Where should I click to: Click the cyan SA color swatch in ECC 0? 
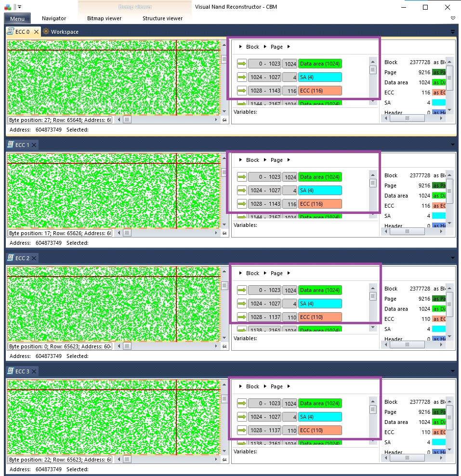tap(439, 103)
